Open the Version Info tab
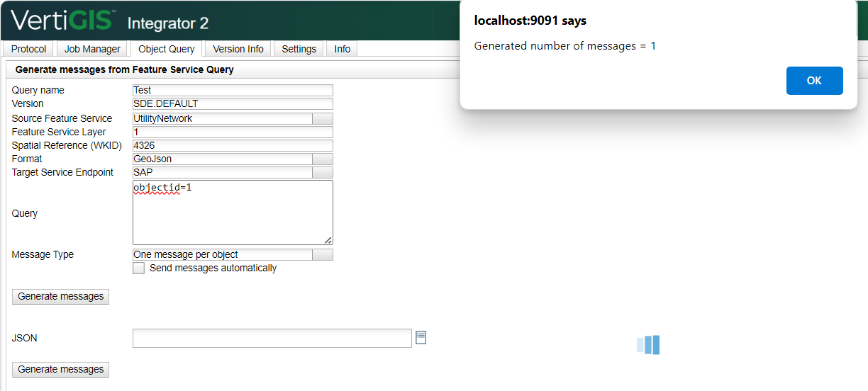This screenshot has height=391, width=868. [238, 49]
